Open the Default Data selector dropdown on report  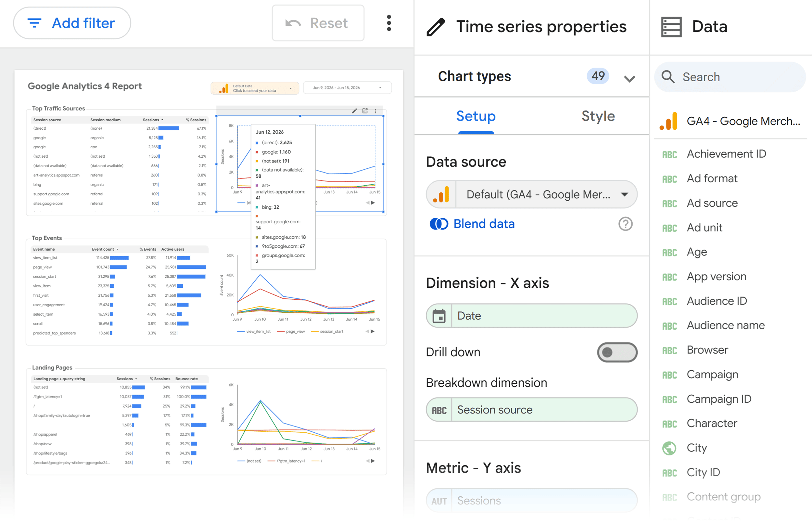[255, 88]
